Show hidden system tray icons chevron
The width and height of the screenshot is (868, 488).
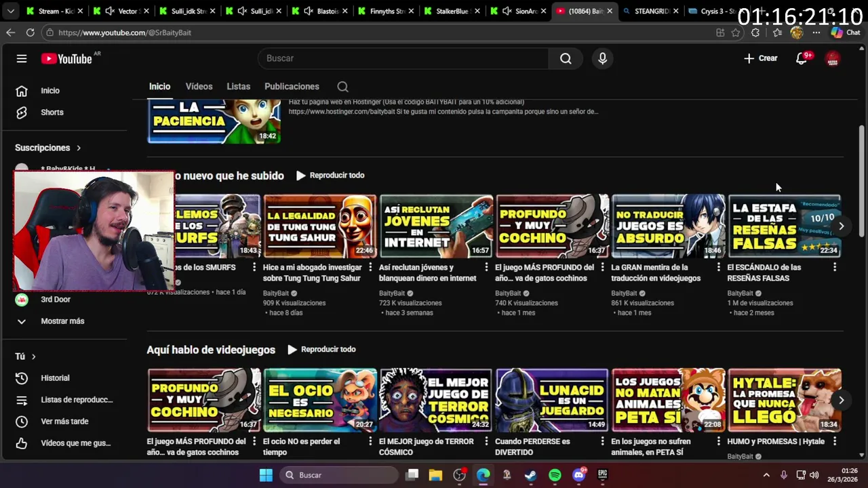[x=766, y=475]
